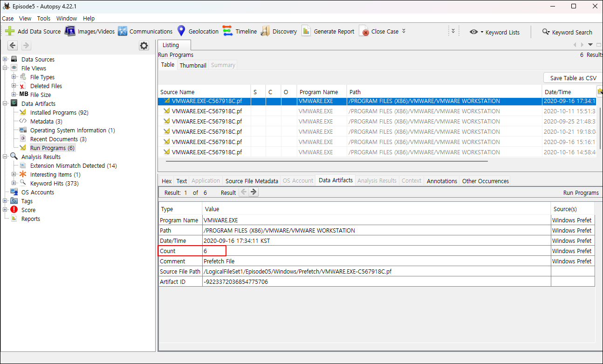Click the results table horizontal scrollbar
Image resolution: width=603 pixels, height=364 pixels.
click(x=326, y=161)
